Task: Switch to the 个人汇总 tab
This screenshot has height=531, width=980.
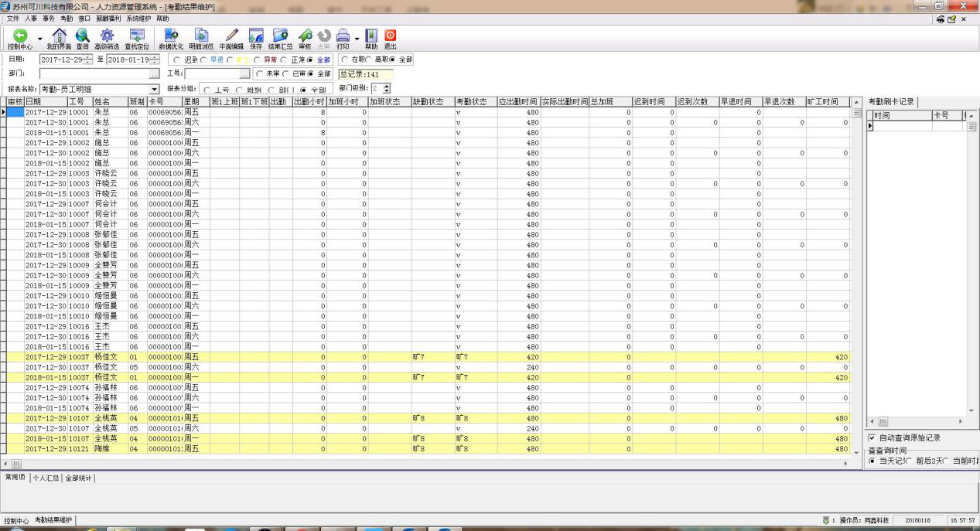Action: pyautogui.click(x=46, y=478)
